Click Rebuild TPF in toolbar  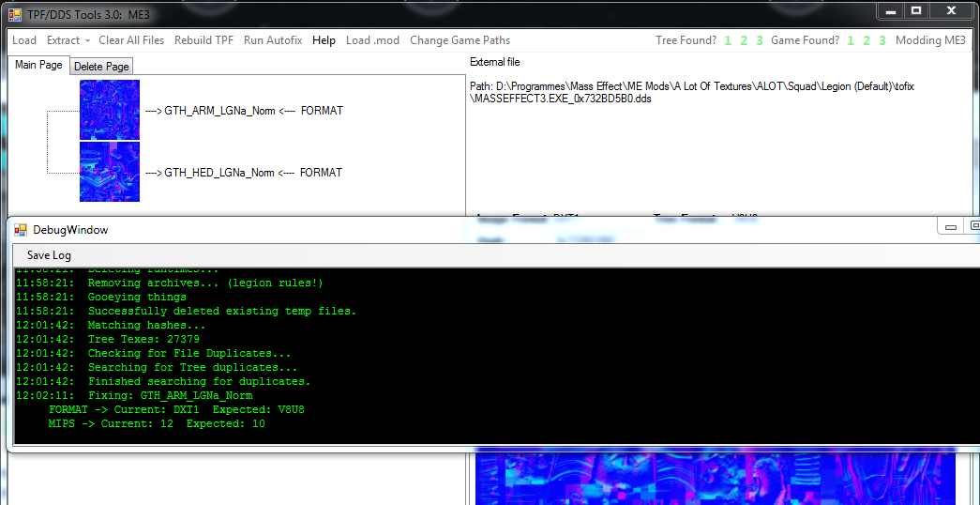(x=204, y=40)
